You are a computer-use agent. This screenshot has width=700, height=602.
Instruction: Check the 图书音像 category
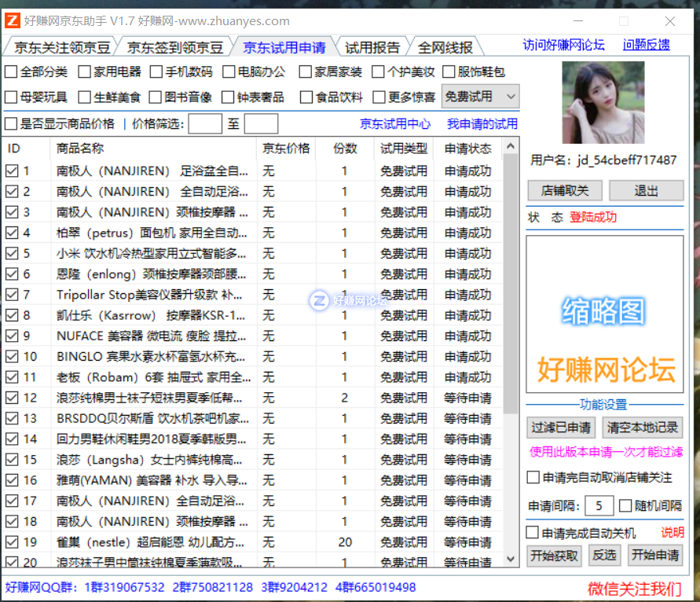tap(156, 97)
